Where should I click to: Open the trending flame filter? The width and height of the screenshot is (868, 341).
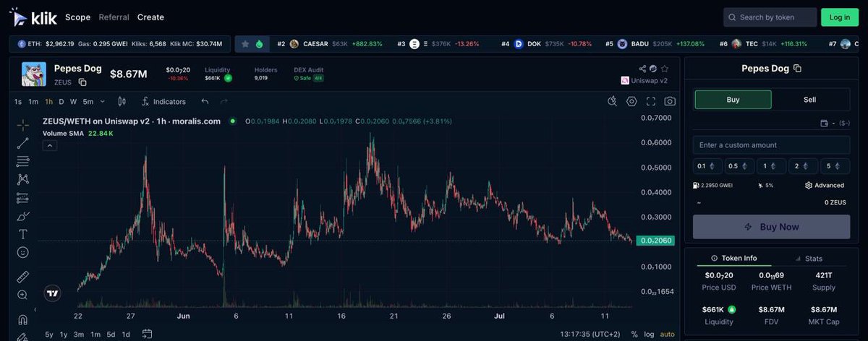point(259,44)
